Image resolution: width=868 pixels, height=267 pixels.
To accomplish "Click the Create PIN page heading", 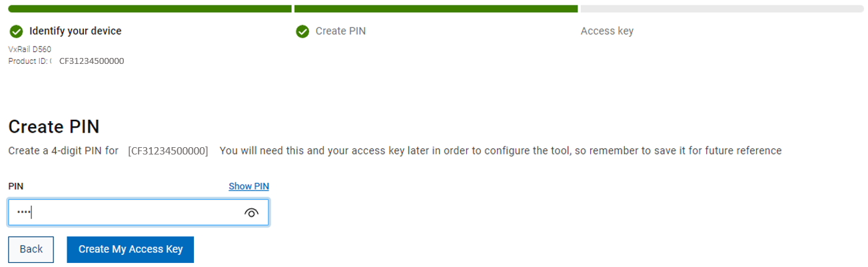I will click(54, 127).
